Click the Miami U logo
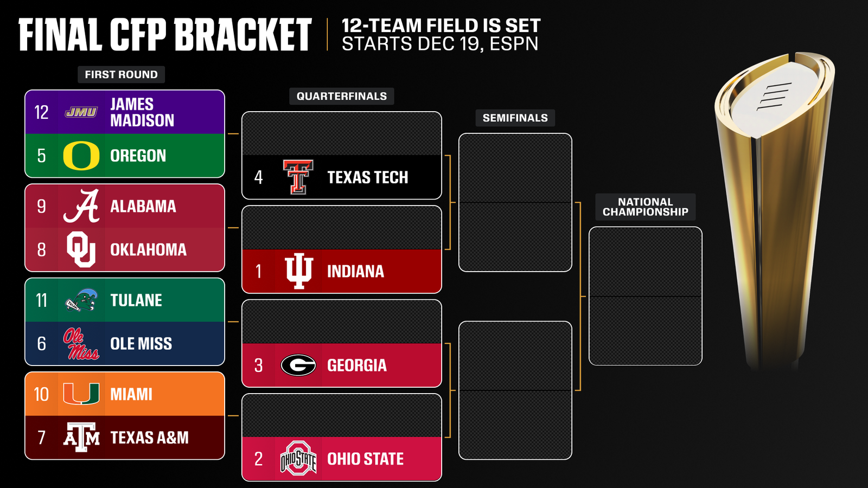 [x=81, y=394]
